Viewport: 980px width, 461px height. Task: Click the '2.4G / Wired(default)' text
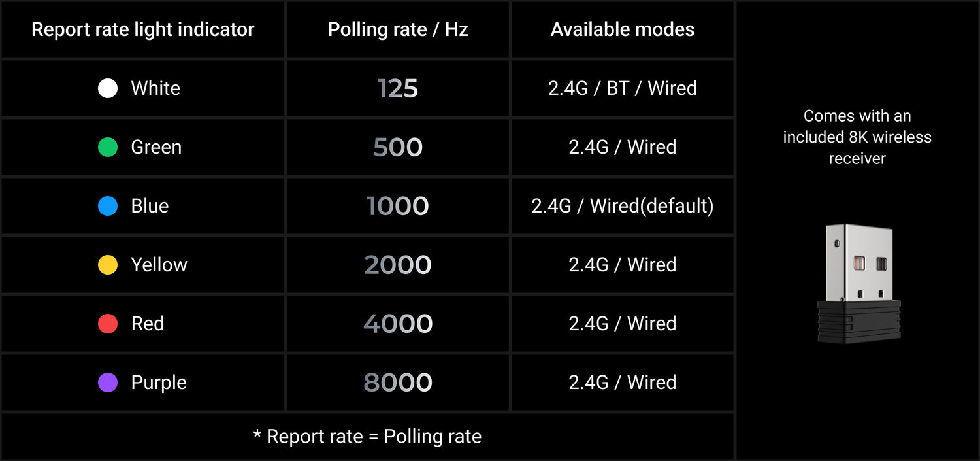623,206
